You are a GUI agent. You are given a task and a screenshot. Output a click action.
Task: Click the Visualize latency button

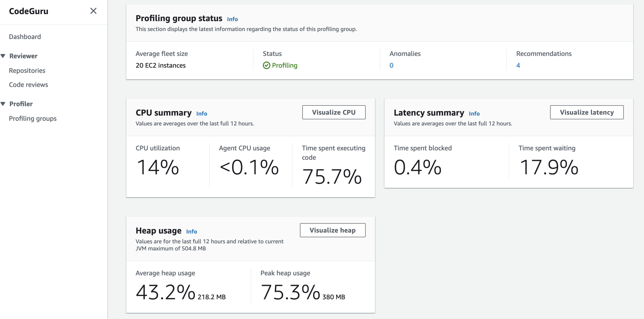point(587,112)
